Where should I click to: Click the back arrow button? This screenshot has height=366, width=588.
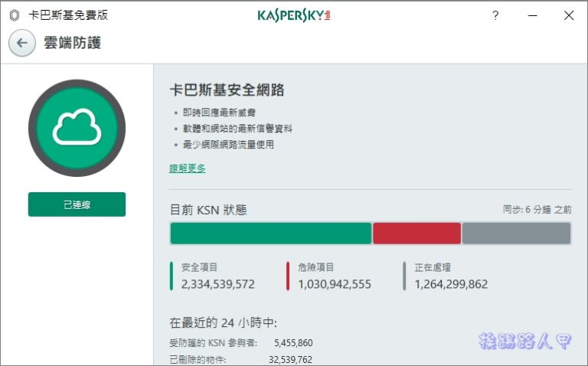click(x=21, y=43)
